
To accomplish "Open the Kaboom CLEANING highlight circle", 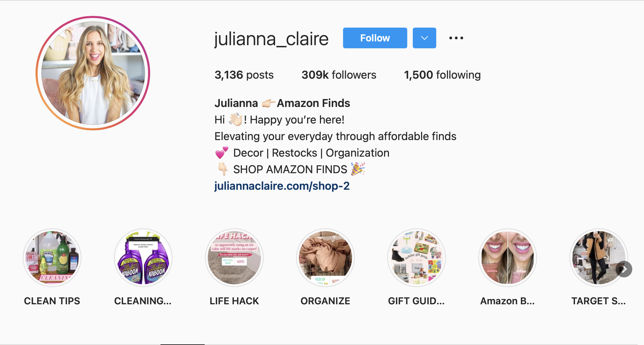I will [143, 258].
